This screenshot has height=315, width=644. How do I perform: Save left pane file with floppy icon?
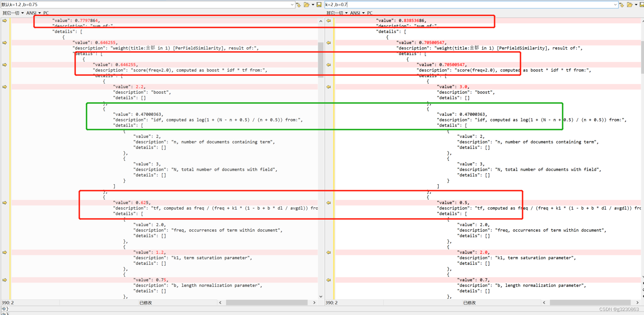click(x=319, y=4)
